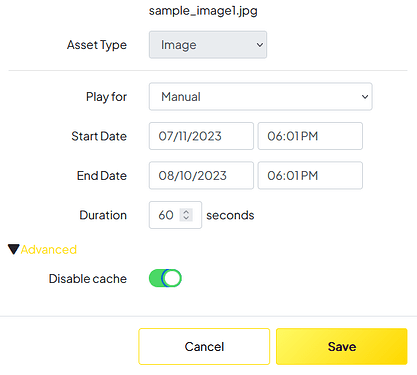Click the Disable cache label
The width and height of the screenshot is (417, 375).
click(x=88, y=279)
